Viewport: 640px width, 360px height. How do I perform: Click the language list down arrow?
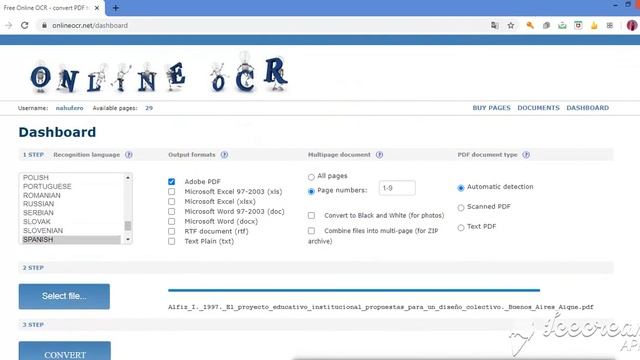coord(128,240)
